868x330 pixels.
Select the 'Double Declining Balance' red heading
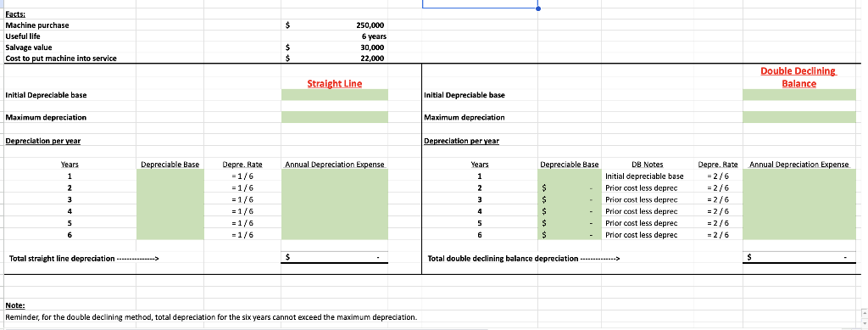(798, 77)
